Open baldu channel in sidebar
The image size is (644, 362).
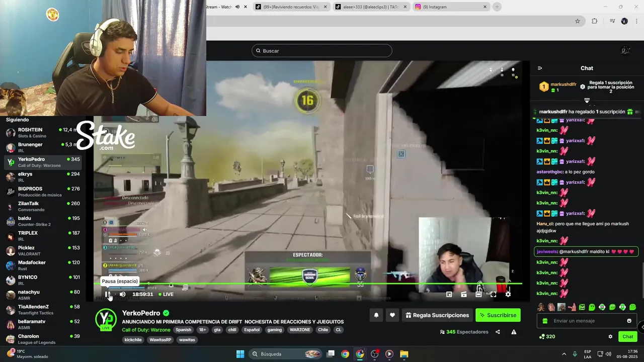(43, 221)
